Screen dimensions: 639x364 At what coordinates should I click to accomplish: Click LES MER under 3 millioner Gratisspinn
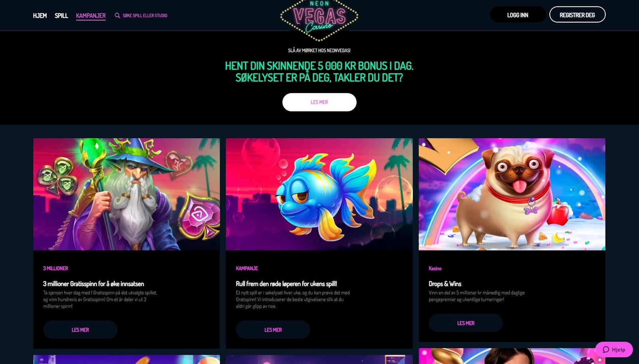[x=80, y=330]
